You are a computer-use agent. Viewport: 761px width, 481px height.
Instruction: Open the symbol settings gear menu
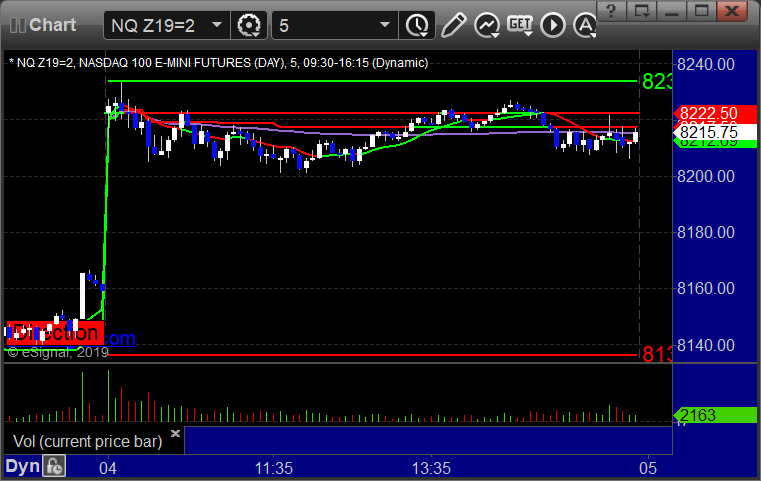249,25
